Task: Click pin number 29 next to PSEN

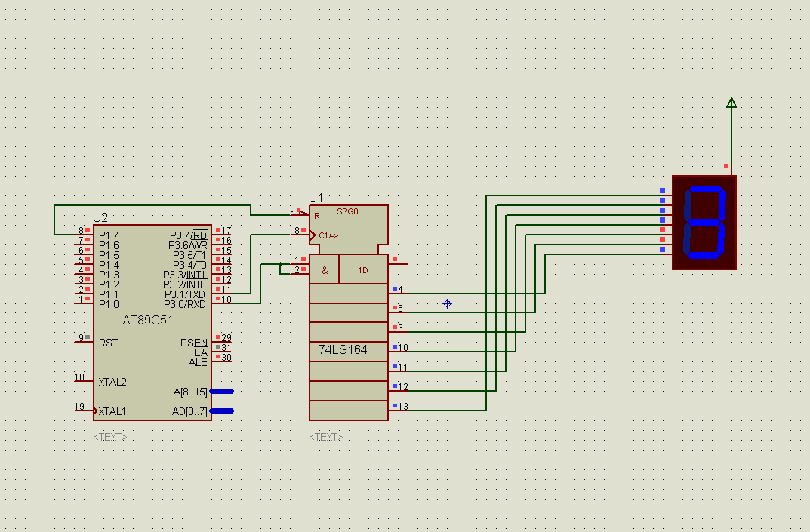Action: [x=226, y=338]
